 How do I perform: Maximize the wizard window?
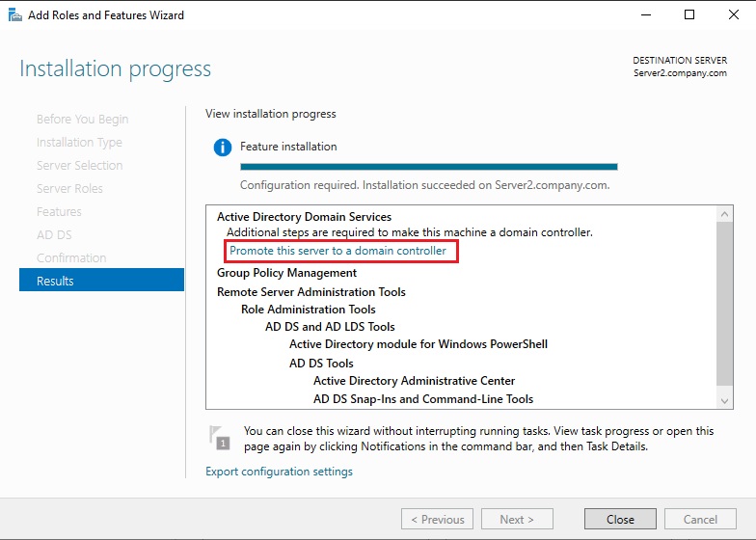pyautogui.click(x=688, y=15)
